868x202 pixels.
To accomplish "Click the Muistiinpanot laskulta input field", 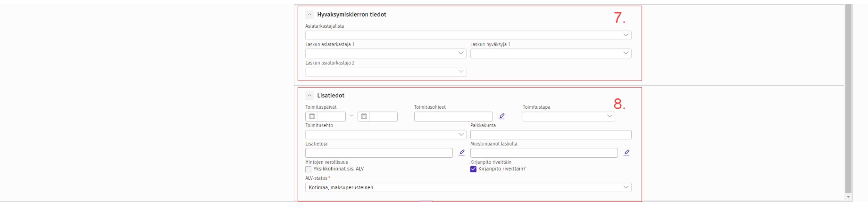I will coord(543,153).
